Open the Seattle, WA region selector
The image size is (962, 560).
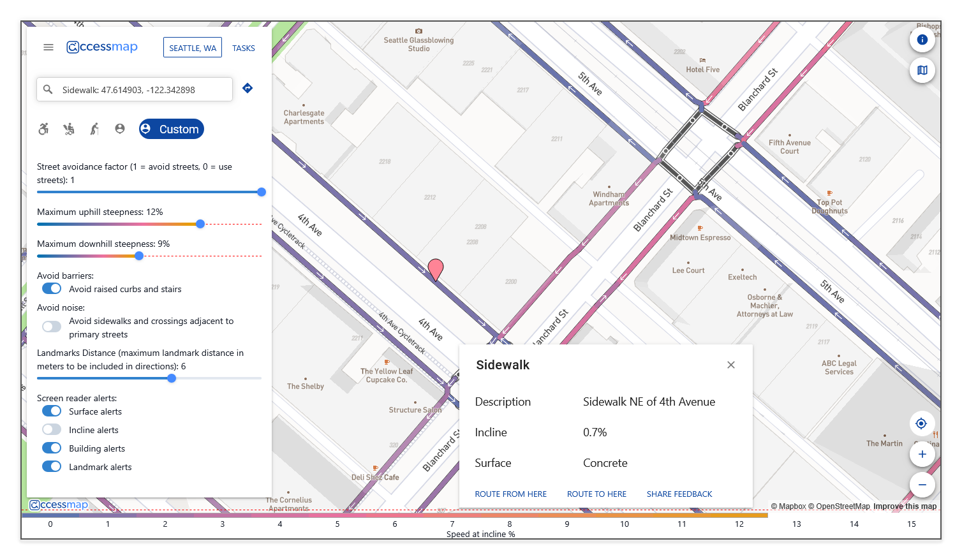[x=193, y=48]
